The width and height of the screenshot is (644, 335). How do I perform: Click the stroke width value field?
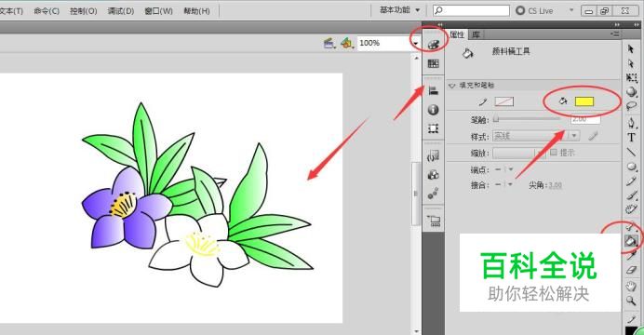pos(585,119)
